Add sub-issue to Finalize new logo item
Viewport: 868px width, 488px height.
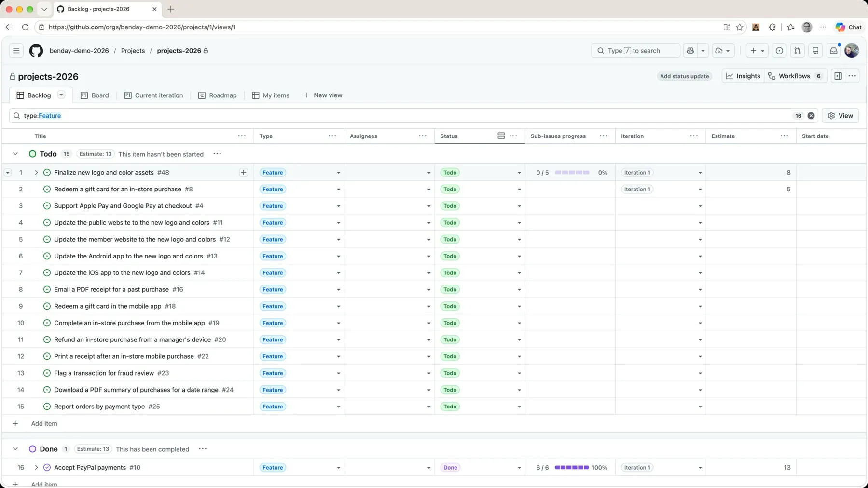244,173
